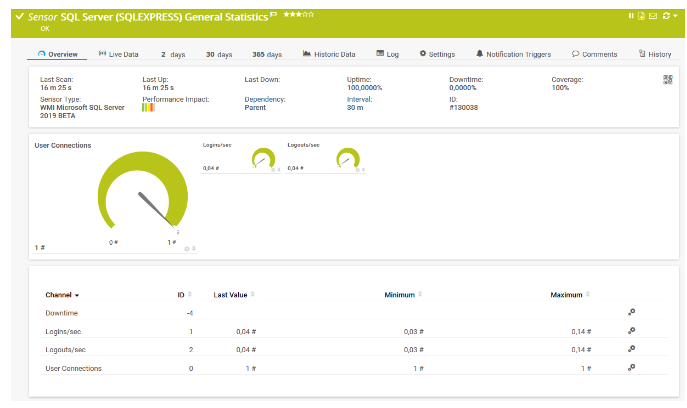Open the Logins/sec channel row
This screenshot has width=687, height=408.
[354, 331]
